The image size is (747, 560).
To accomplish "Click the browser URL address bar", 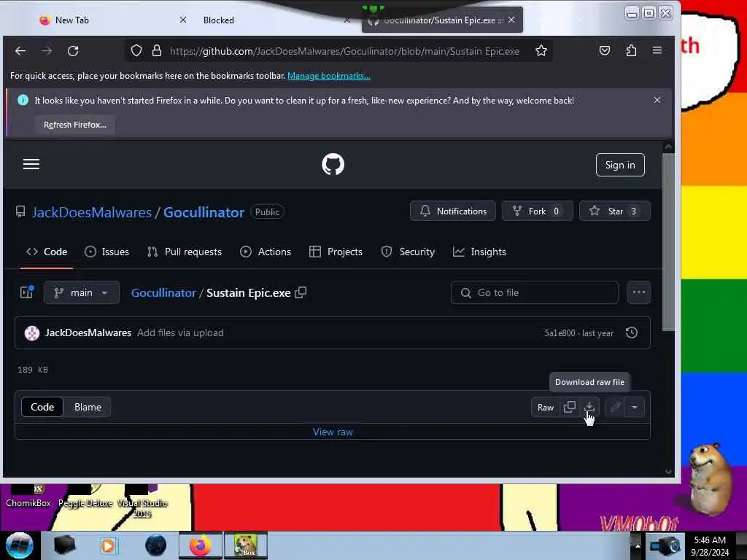I will pos(344,51).
